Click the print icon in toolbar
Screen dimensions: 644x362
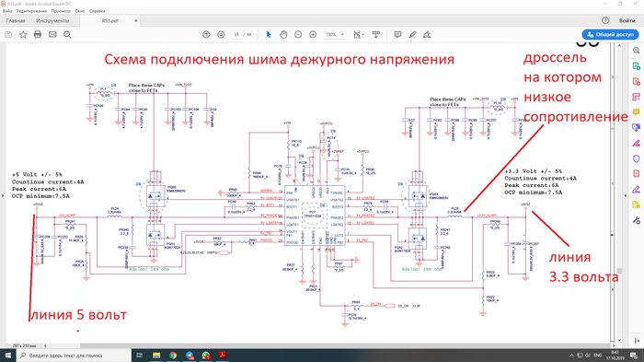(x=38, y=35)
